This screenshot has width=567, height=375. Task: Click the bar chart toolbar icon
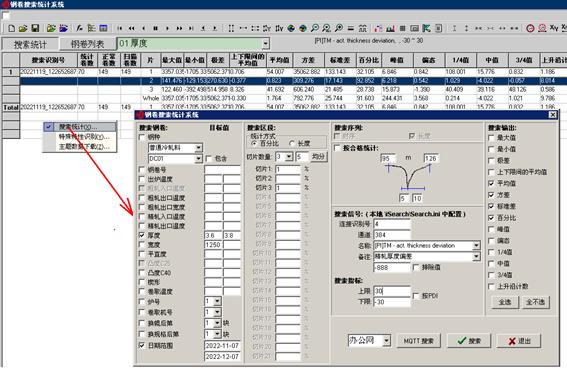click(390, 28)
